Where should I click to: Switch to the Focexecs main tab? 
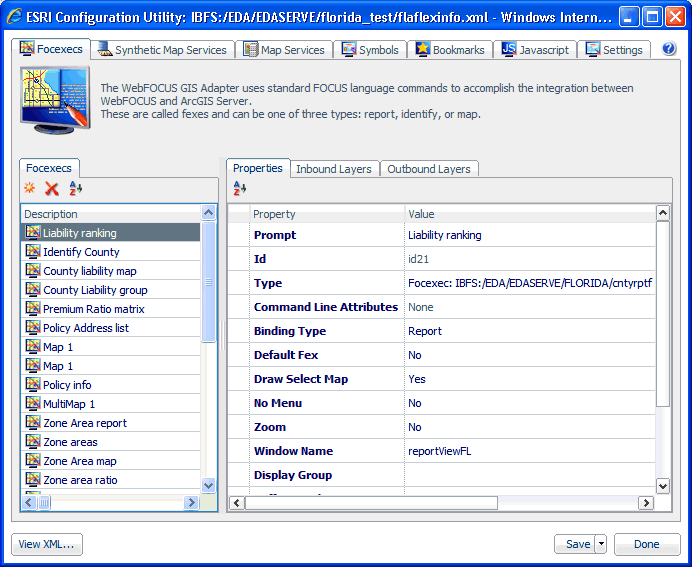point(51,49)
